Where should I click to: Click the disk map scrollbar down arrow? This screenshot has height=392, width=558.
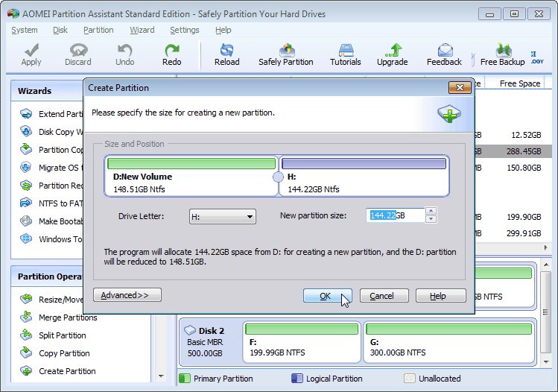point(546,362)
